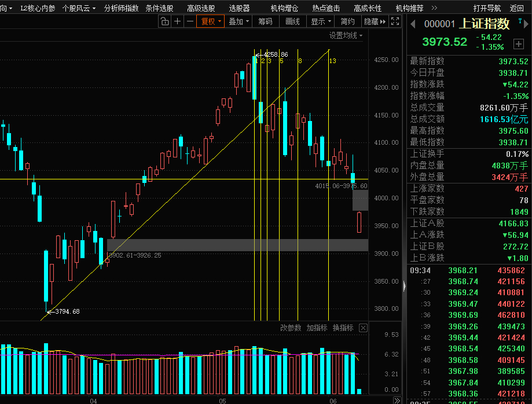Zoom out chart with the minus icon
This screenshot has height=404, width=532.
pos(190,22)
